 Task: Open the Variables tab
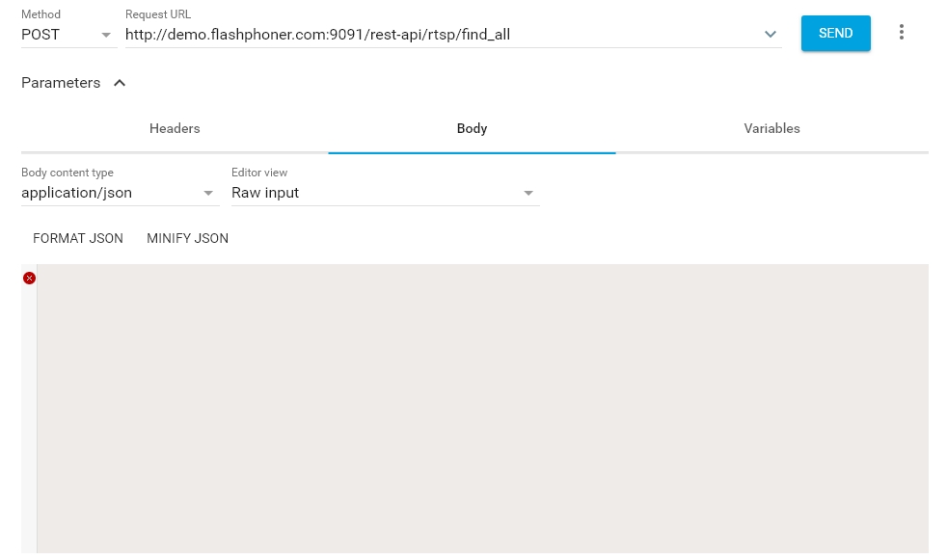771,128
